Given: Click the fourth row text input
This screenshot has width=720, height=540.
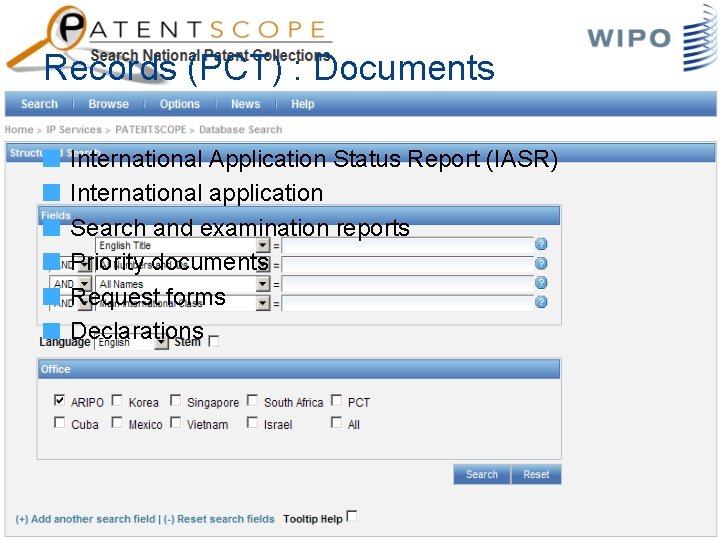Looking at the screenshot, I should pos(407,303).
